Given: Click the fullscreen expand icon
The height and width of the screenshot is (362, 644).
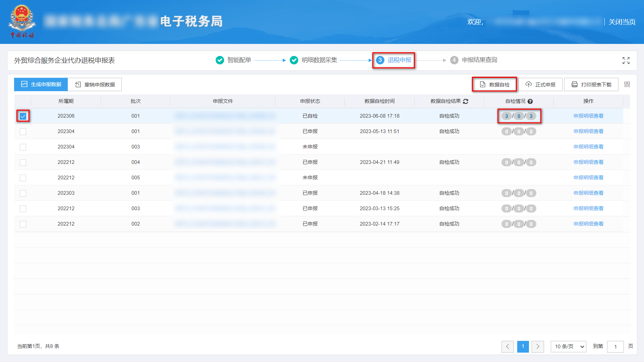Looking at the screenshot, I should 626,60.
